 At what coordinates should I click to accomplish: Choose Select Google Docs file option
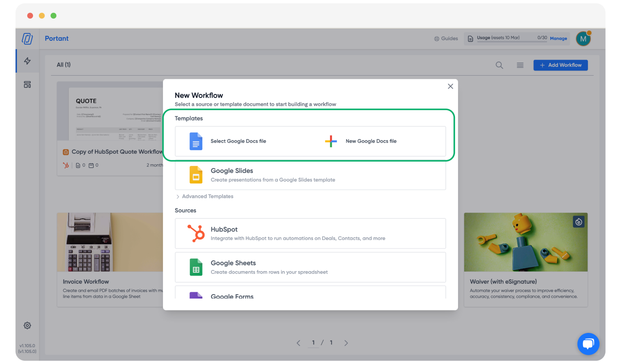(x=238, y=141)
